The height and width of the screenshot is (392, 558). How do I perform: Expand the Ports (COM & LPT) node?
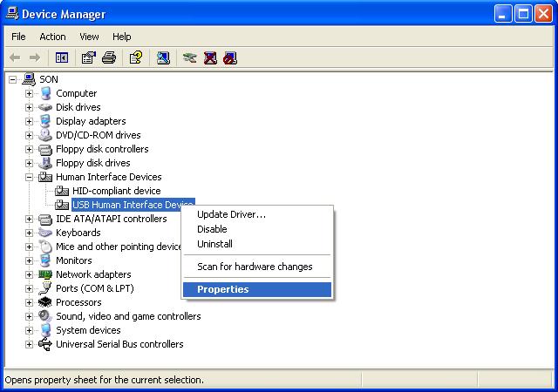point(29,288)
